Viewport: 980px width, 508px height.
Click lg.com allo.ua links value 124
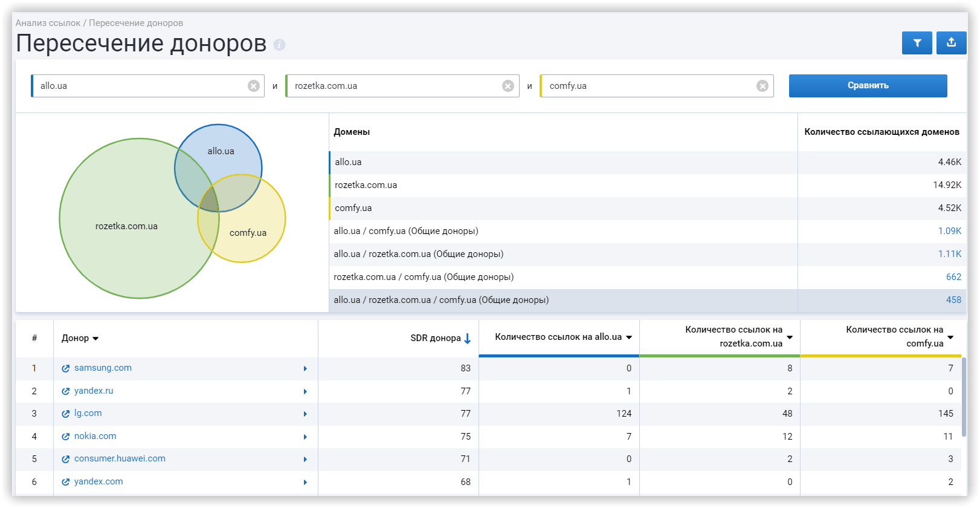(x=624, y=414)
